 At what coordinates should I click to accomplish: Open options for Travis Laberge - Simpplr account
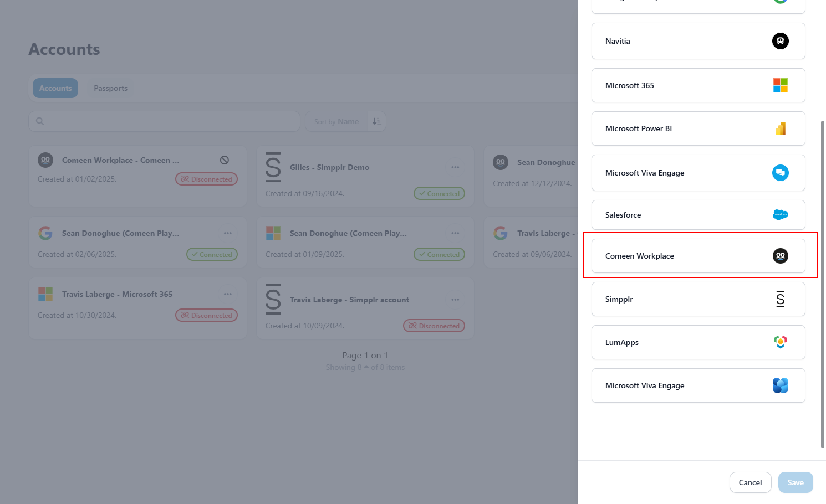455,300
